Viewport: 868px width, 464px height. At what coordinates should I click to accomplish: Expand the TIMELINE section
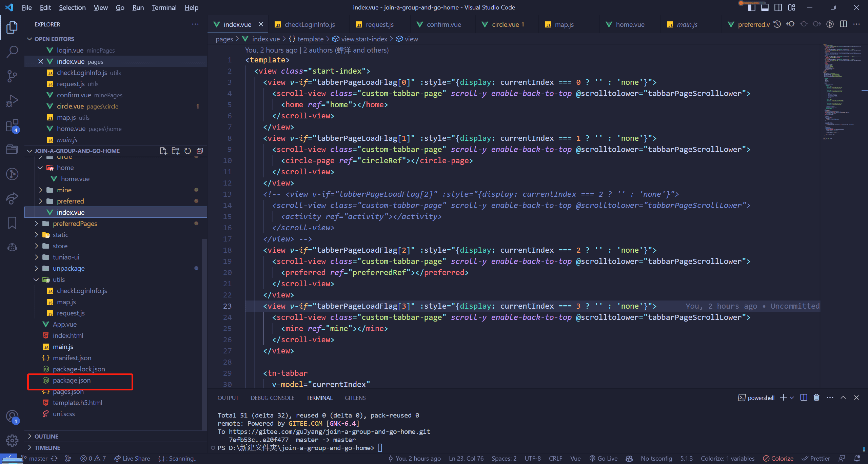tap(29, 447)
